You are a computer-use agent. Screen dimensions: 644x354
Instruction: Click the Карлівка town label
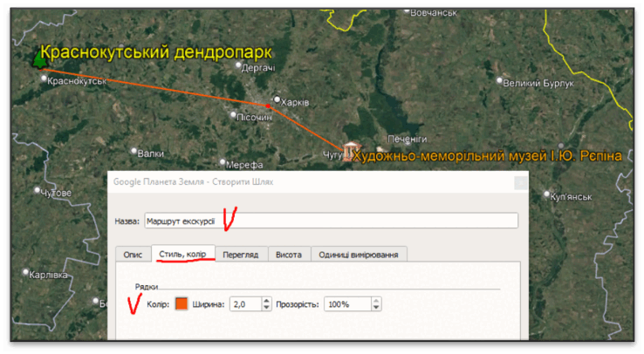tap(49, 275)
